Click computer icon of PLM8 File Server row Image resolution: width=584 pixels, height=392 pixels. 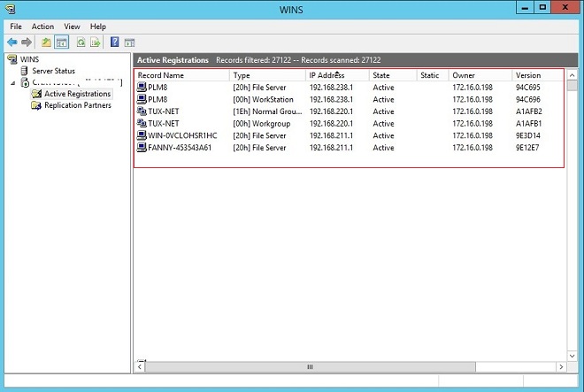click(142, 88)
